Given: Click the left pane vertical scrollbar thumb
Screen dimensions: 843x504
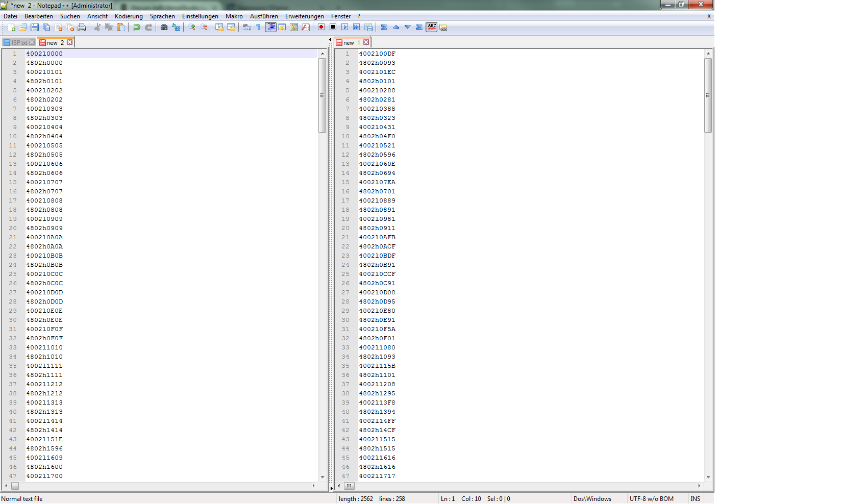Looking at the screenshot, I should 322,95.
